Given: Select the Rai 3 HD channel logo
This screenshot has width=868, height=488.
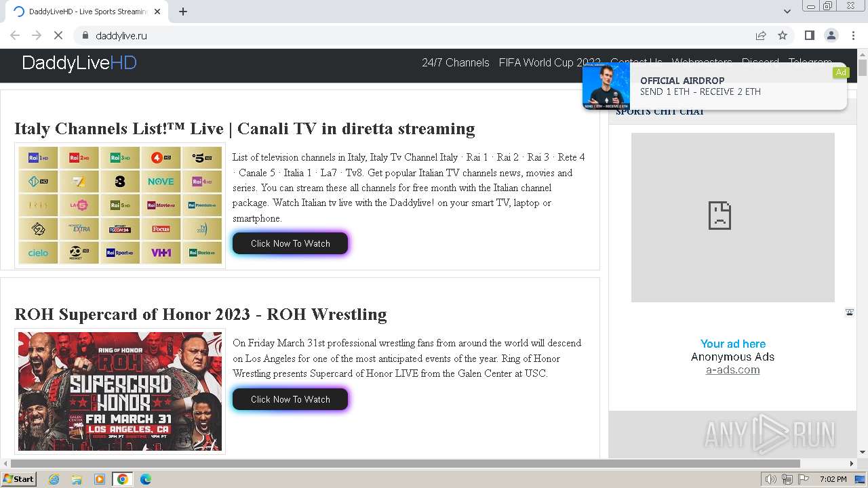Looking at the screenshot, I should point(120,158).
